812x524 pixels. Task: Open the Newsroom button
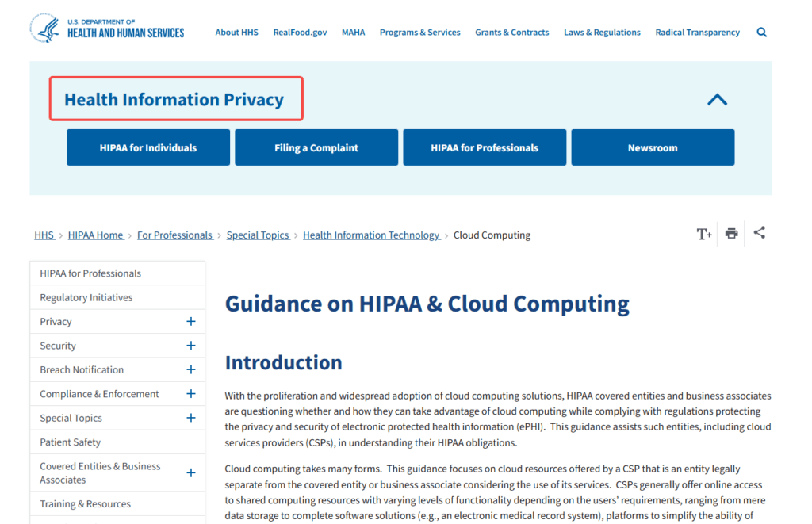point(653,147)
